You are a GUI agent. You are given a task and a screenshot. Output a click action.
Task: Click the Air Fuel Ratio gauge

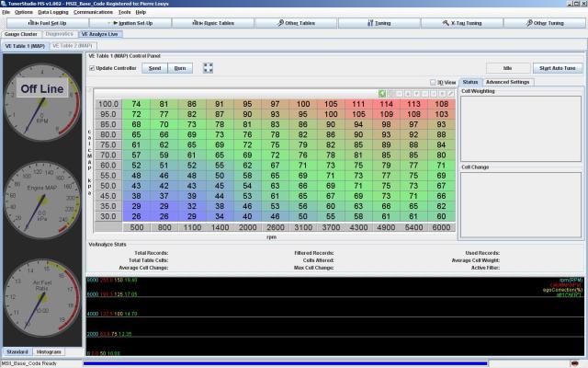click(x=42, y=296)
